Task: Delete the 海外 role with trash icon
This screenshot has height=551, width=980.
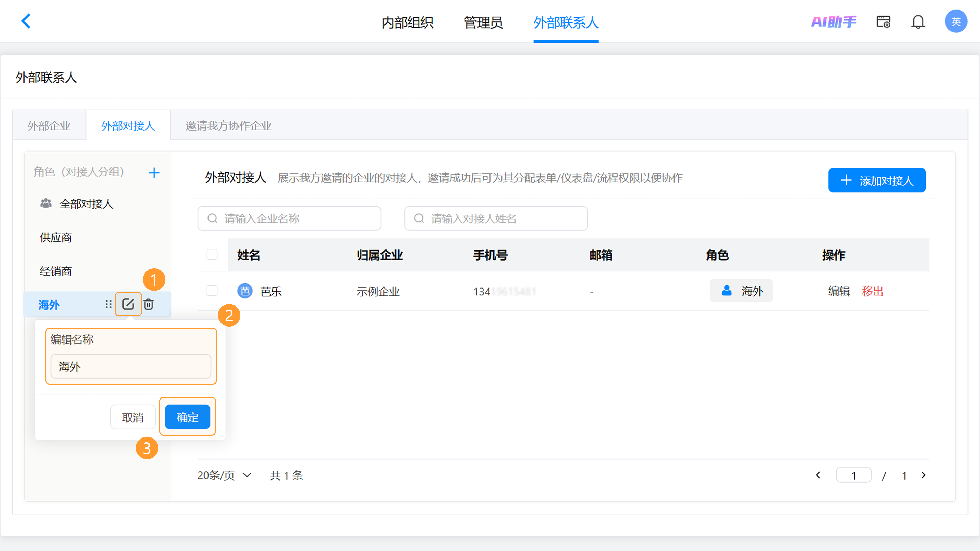Action: tap(149, 304)
